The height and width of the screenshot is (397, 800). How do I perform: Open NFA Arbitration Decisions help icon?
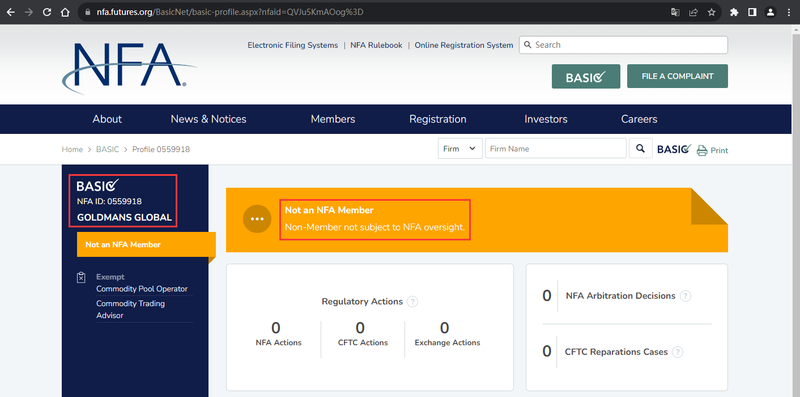(x=686, y=296)
